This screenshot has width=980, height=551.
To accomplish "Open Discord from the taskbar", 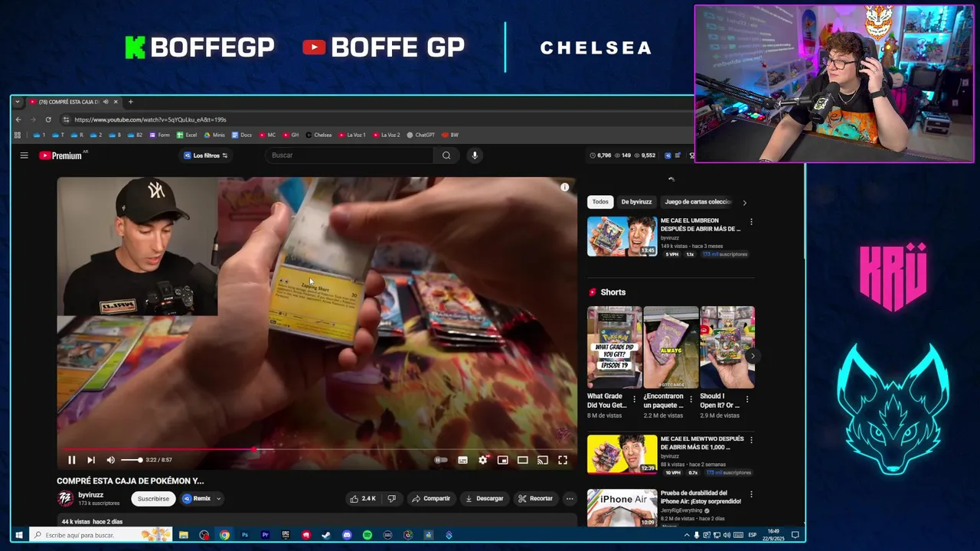I will [x=347, y=535].
